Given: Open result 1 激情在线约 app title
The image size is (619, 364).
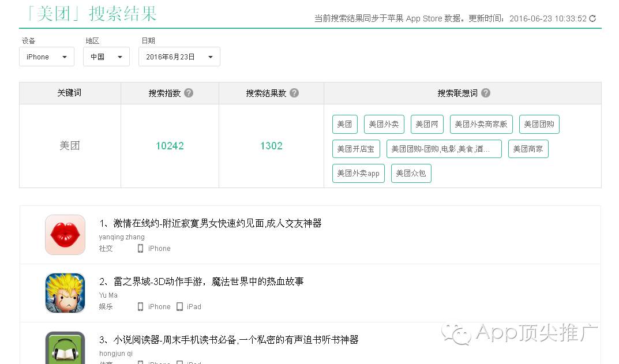Looking at the screenshot, I should [x=211, y=223].
